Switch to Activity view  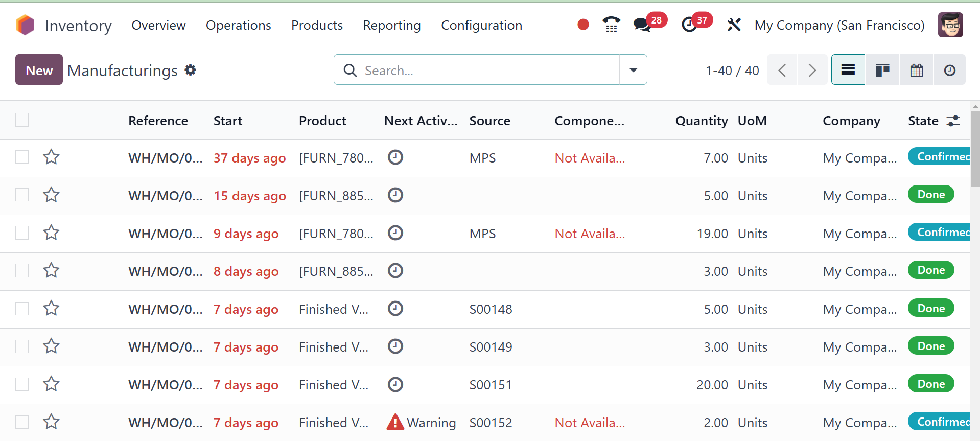click(x=949, y=70)
